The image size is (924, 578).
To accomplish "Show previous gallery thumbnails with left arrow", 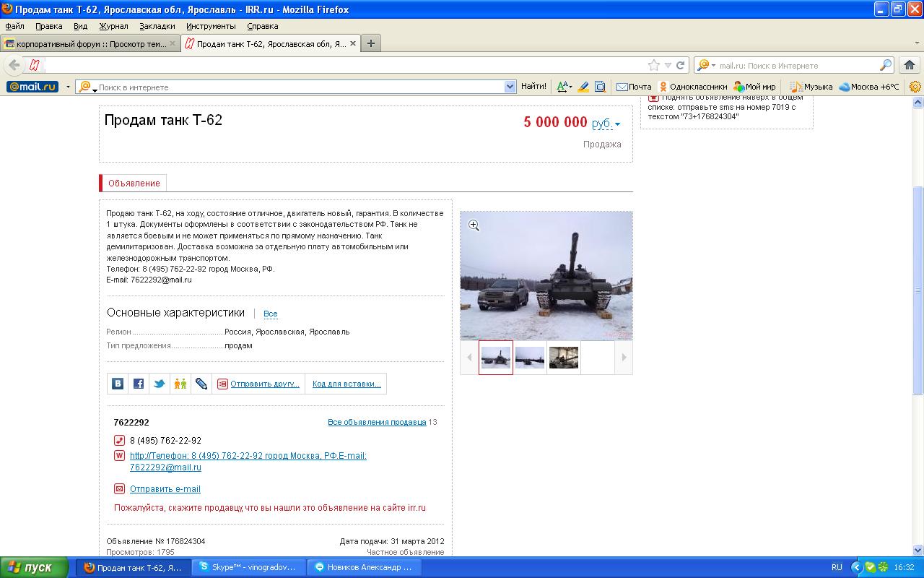I will coord(469,357).
